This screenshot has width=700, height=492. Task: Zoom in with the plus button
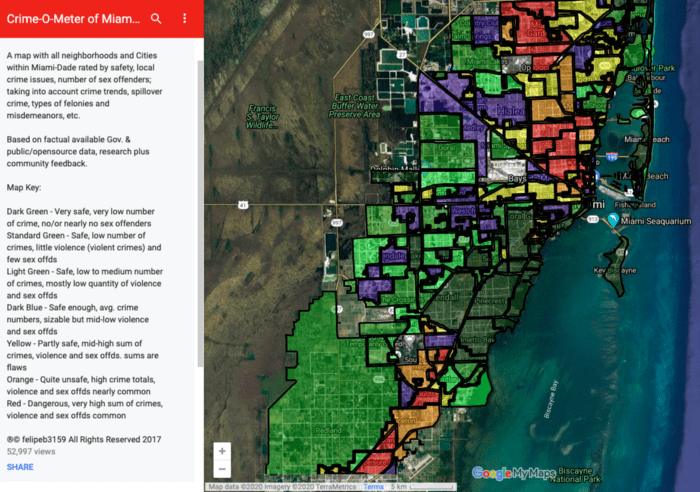point(222,451)
